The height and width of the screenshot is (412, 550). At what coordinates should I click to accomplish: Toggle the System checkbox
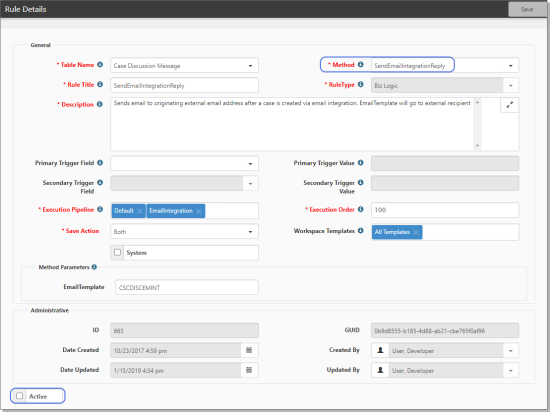click(118, 252)
